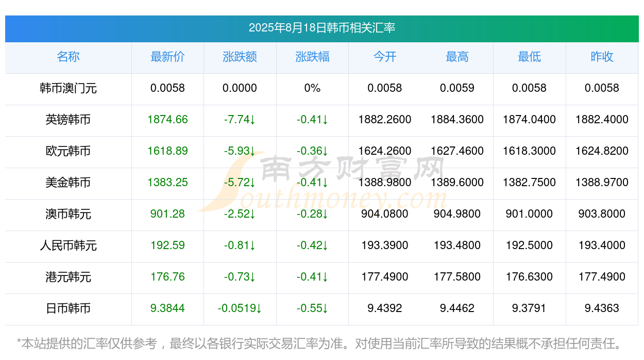This screenshot has width=644, height=360.
Task: Click the 欧元韩币 row name
Action: (x=68, y=151)
